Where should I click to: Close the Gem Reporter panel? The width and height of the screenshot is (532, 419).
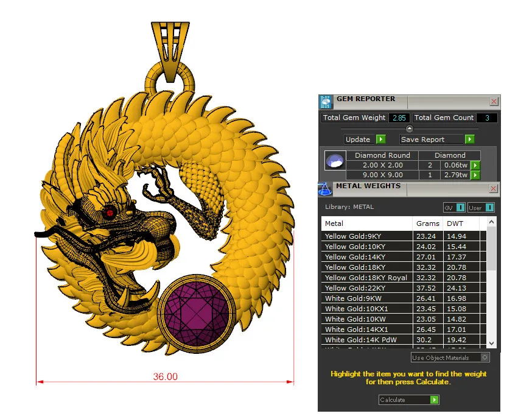[494, 101]
